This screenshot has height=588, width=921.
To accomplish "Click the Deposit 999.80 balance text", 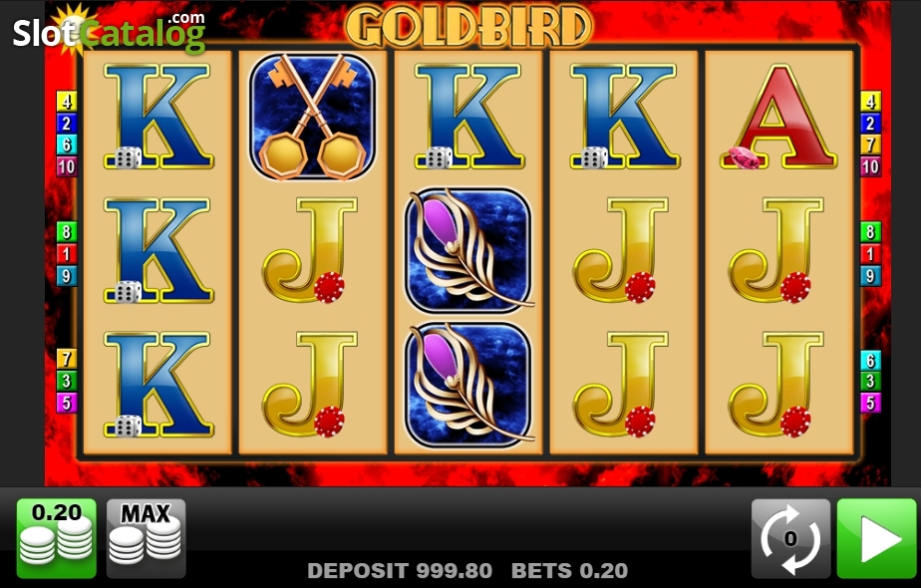I will tap(400, 570).
